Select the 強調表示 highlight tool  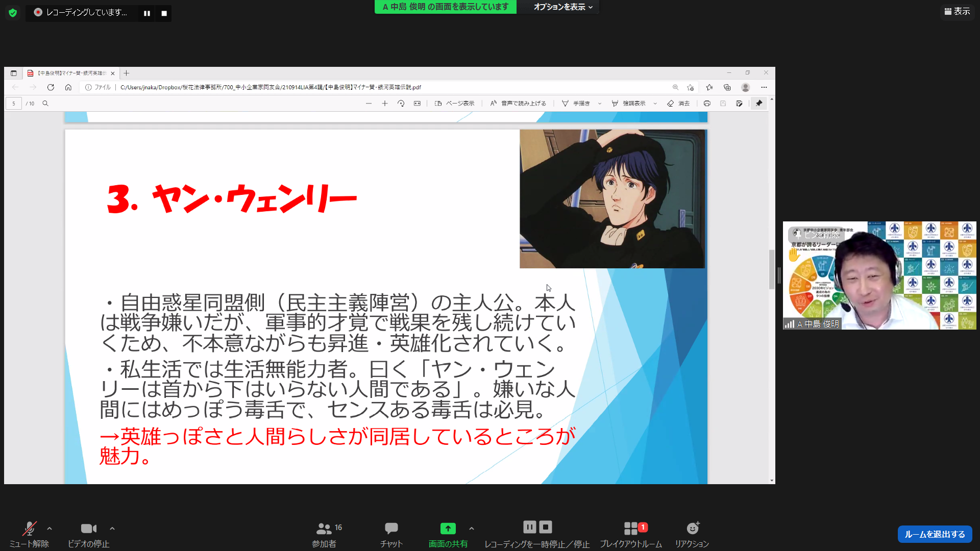tap(628, 104)
